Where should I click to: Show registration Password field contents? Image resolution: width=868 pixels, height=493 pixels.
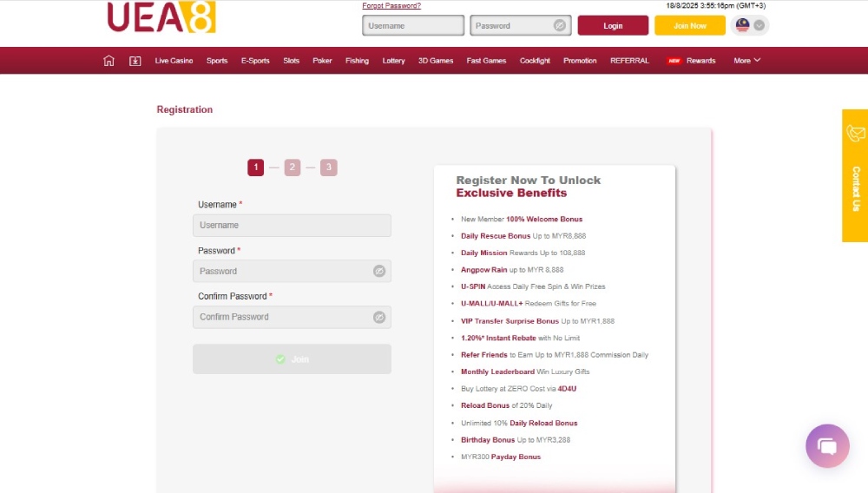coord(379,271)
